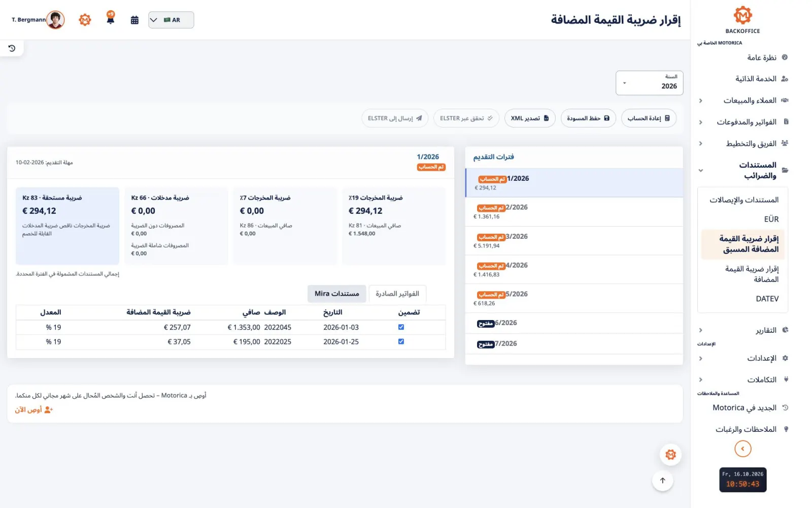
Task: Switch to الفواتير الصادرة tab
Action: point(397,294)
